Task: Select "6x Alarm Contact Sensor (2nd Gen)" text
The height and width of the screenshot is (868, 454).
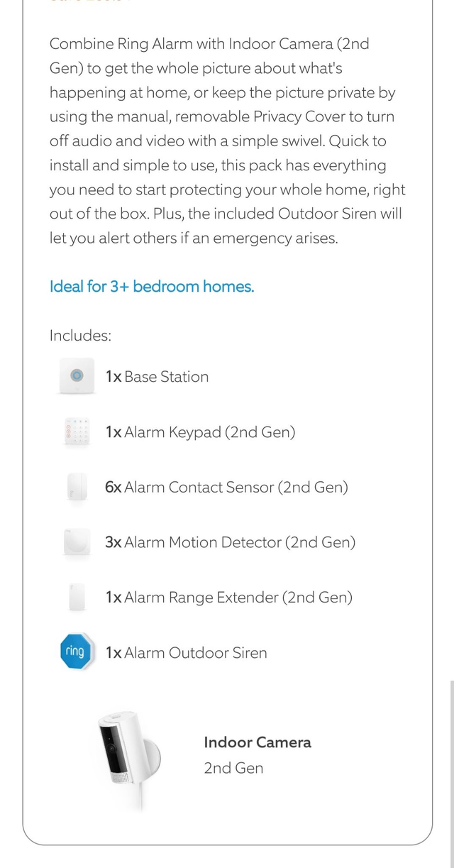Action: pyautogui.click(x=226, y=488)
